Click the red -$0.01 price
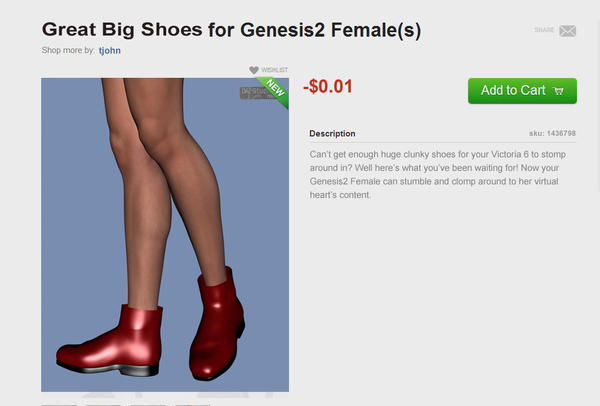 pyautogui.click(x=328, y=86)
